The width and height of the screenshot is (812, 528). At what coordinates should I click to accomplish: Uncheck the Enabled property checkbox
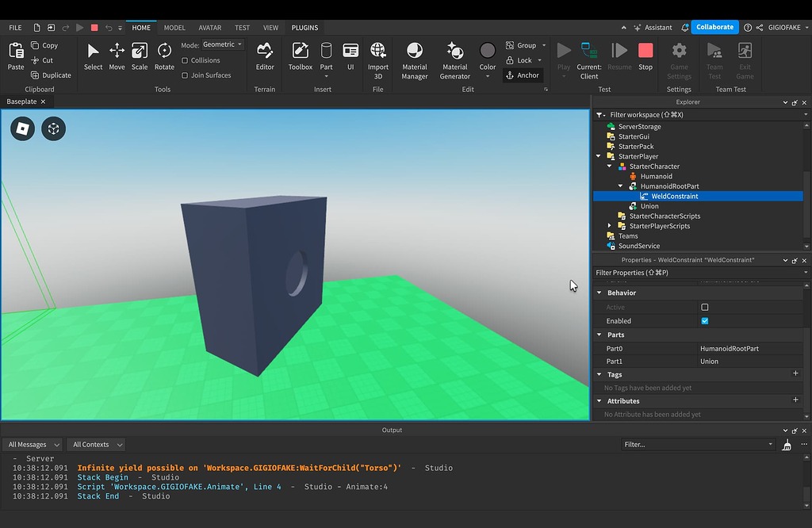[x=705, y=321]
